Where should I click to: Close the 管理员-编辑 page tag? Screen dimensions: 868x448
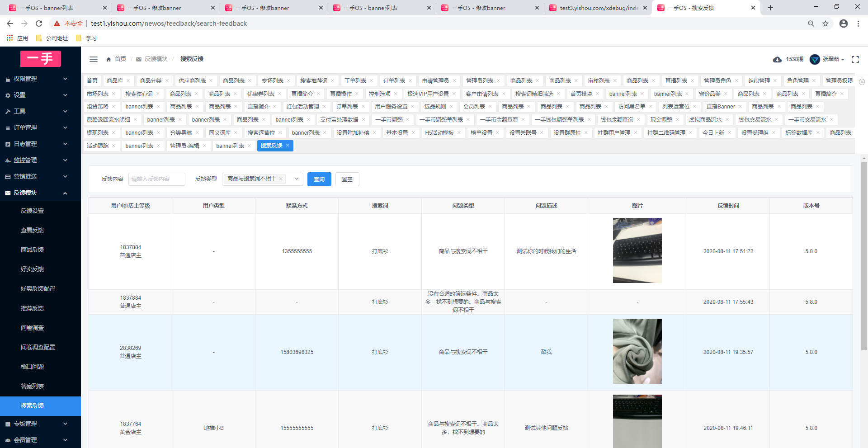pyautogui.click(x=204, y=146)
